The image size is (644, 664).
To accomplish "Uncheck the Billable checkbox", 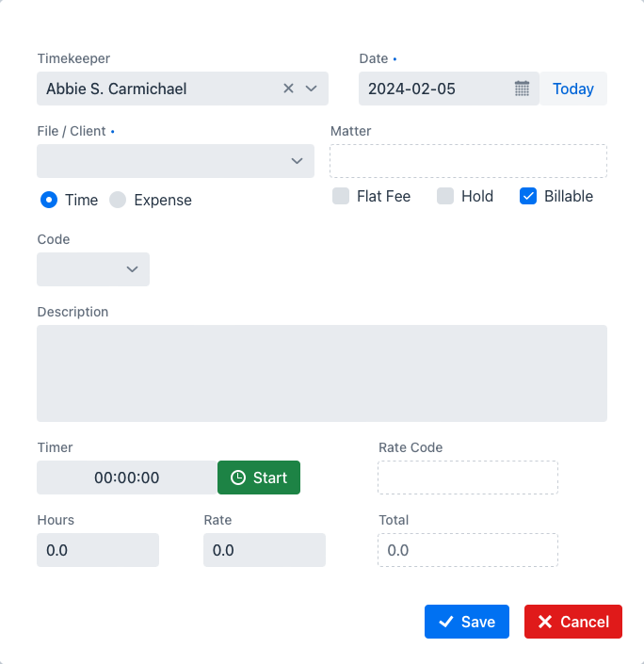I will (x=528, y=196).
